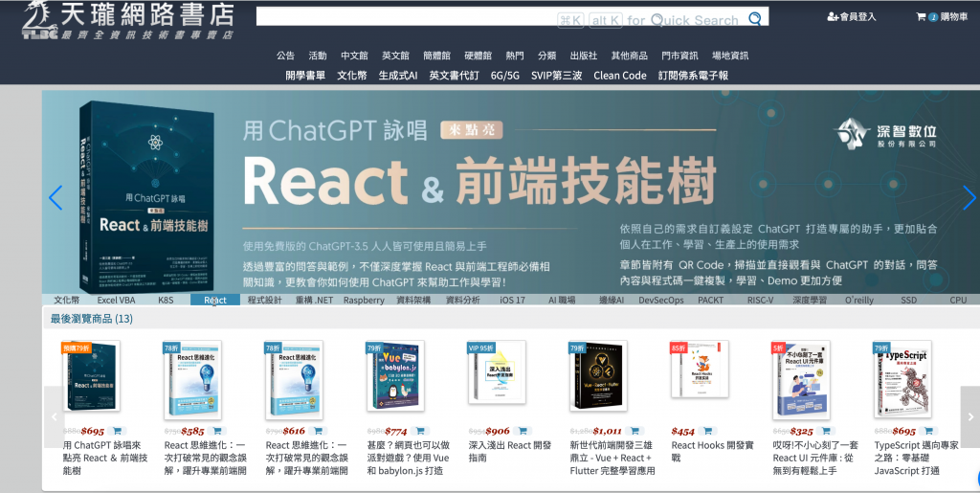This screenshot has width=980, height=493.
Task: Select the RISC-V banner tab
Action: coord(760,300)
